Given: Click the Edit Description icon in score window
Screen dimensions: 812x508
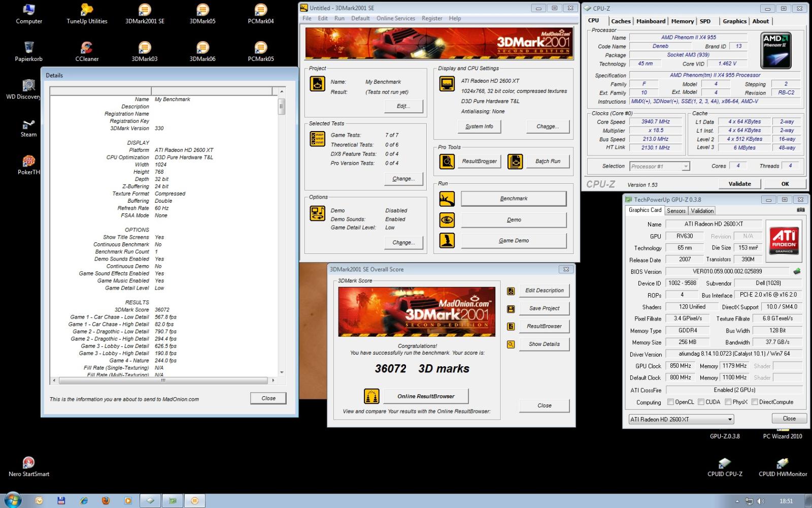Looking at the screenshot, I should [x=511, y=291].
